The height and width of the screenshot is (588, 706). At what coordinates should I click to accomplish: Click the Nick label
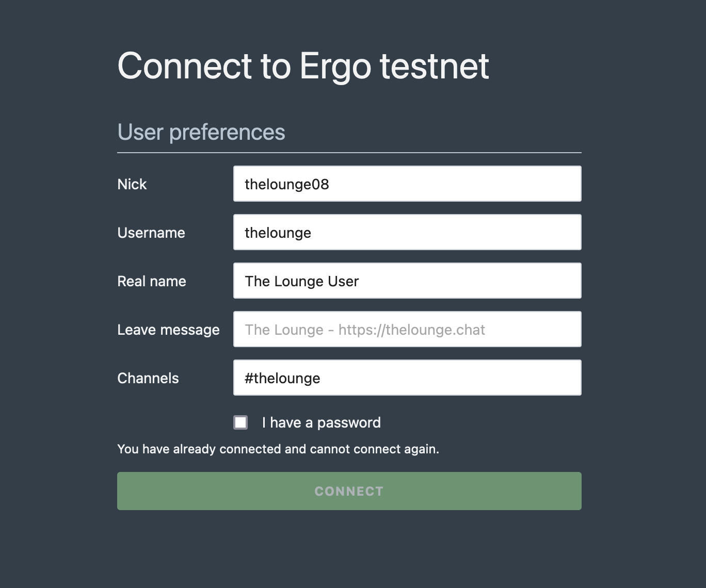tap(132, 184)
